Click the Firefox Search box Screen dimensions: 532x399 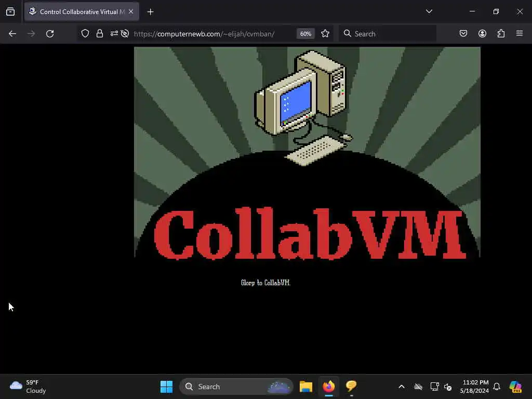pyautogui.click(x=388, y=34)
